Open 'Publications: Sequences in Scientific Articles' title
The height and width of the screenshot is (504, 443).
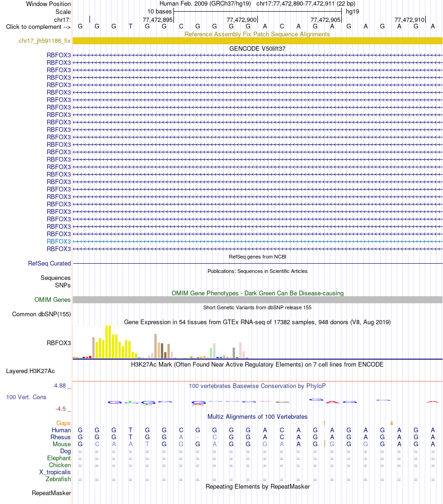point(257,271)
